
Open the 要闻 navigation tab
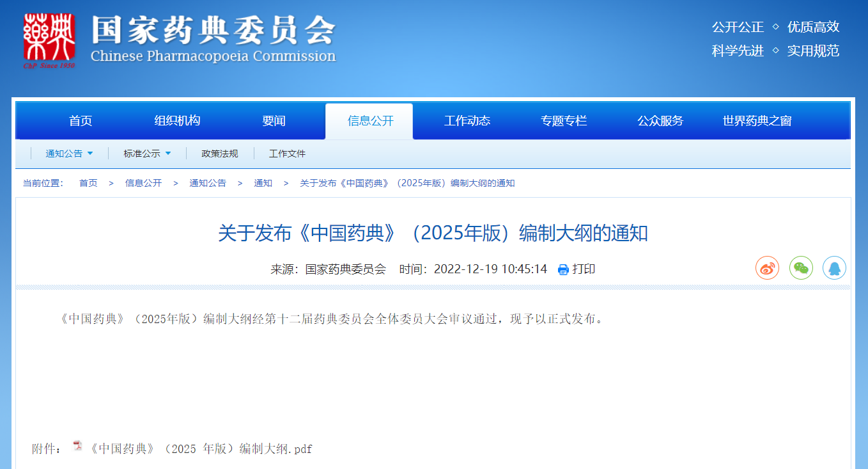[274, 121]
